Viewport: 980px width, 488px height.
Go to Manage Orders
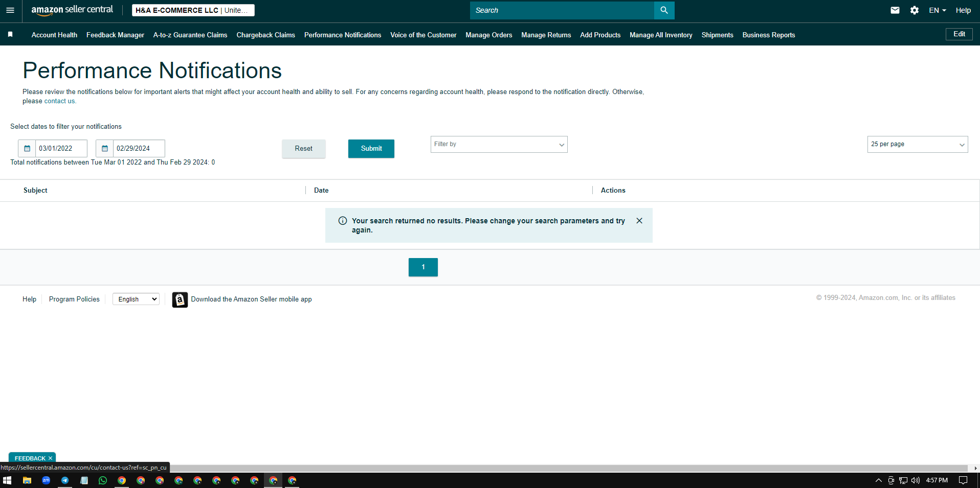[488, 35]
